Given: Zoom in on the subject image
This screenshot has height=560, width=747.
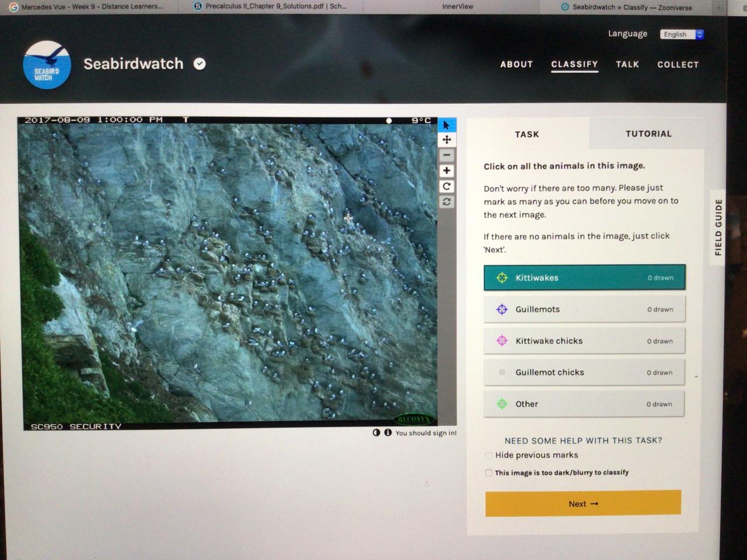Looking at the screenshot, I should pyautogui.click(x=447, y=171).
